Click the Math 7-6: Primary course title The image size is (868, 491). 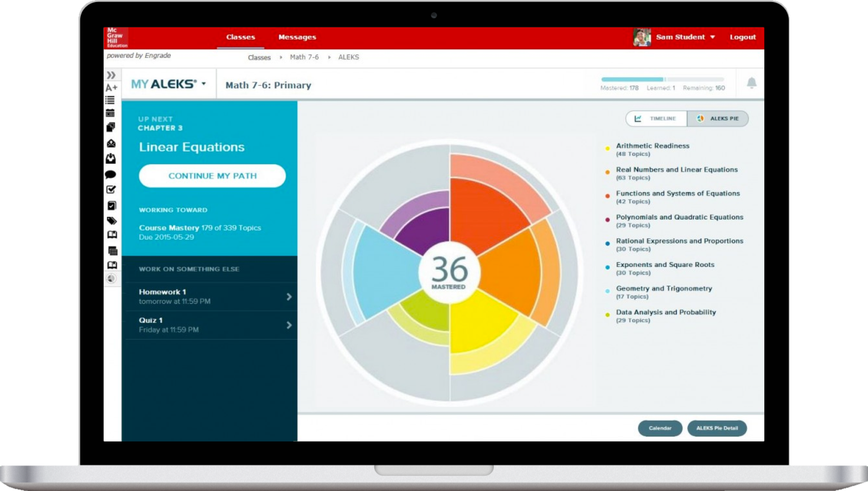(268, 85)
